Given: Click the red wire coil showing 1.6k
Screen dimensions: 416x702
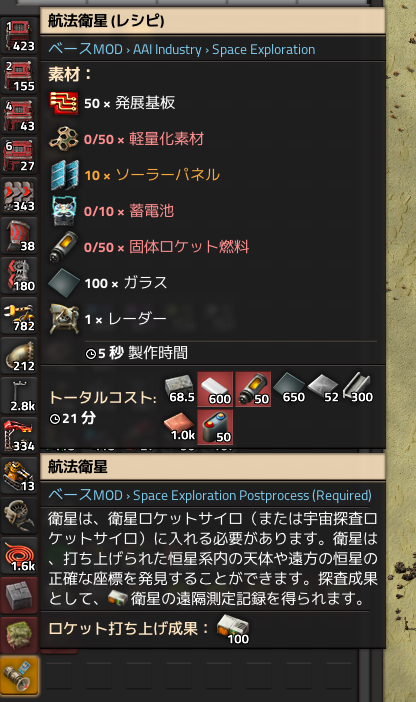Looking at the screenshot, I should pyautogui.click(x=19, y=556).
